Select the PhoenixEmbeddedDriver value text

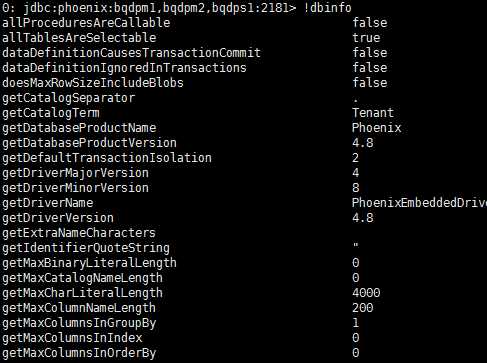tap(419, 203)
